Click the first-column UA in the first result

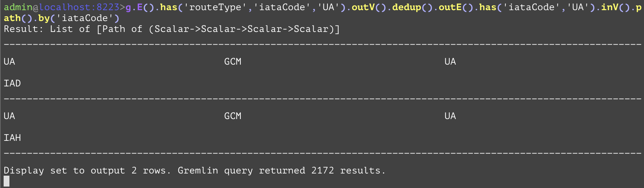9,62
